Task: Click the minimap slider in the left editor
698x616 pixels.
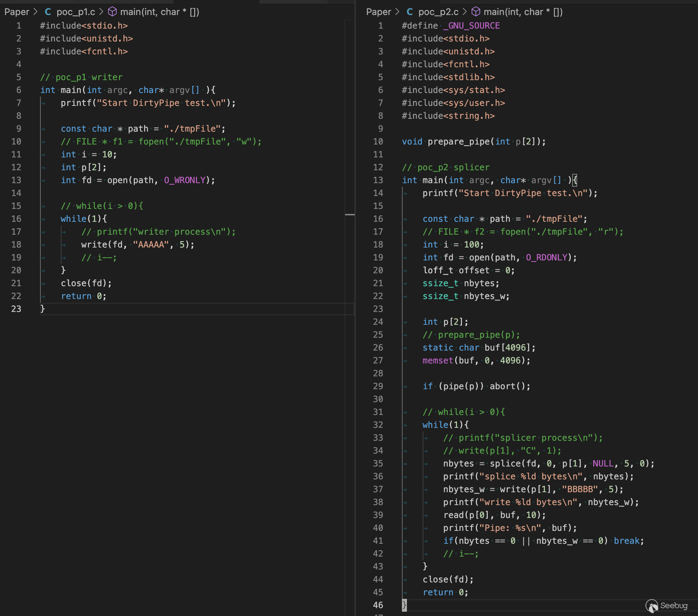Action: tap(350, 215)
